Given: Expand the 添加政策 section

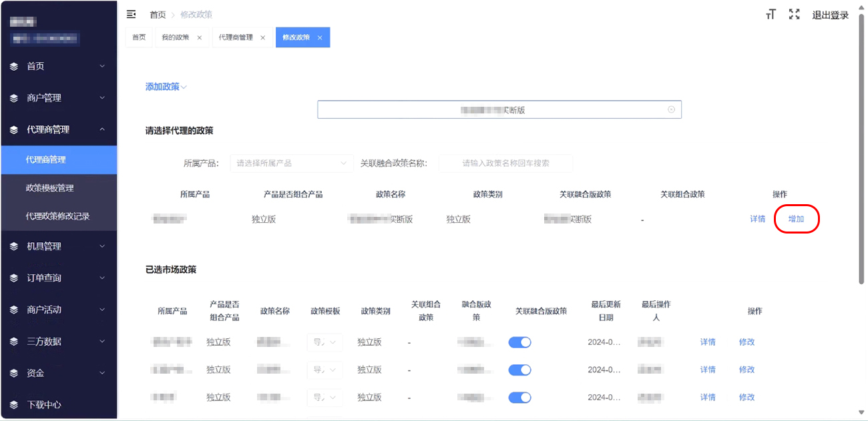Looking at the screenshot, I should click(166, 87).
